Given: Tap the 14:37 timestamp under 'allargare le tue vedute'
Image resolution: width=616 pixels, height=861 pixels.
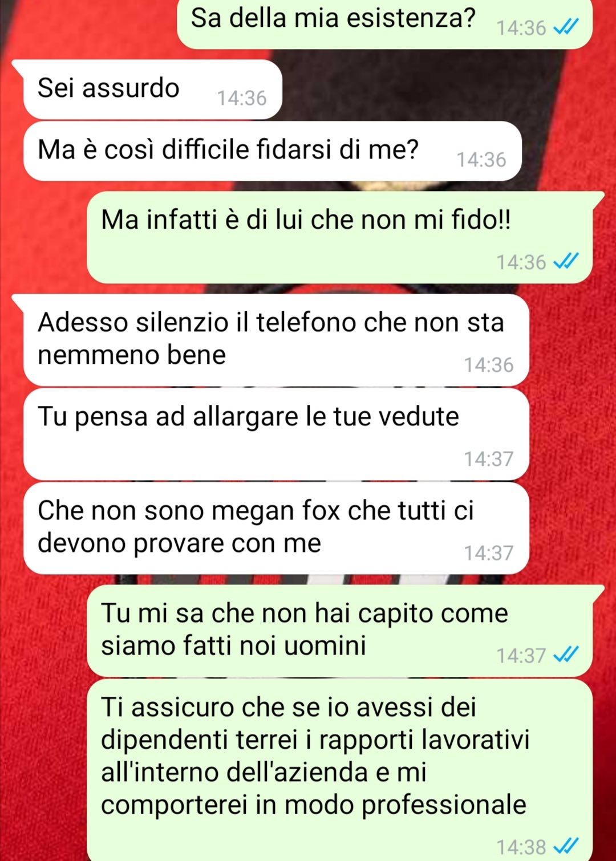Looking at the screenshot, I should click(x=489, y=458).
